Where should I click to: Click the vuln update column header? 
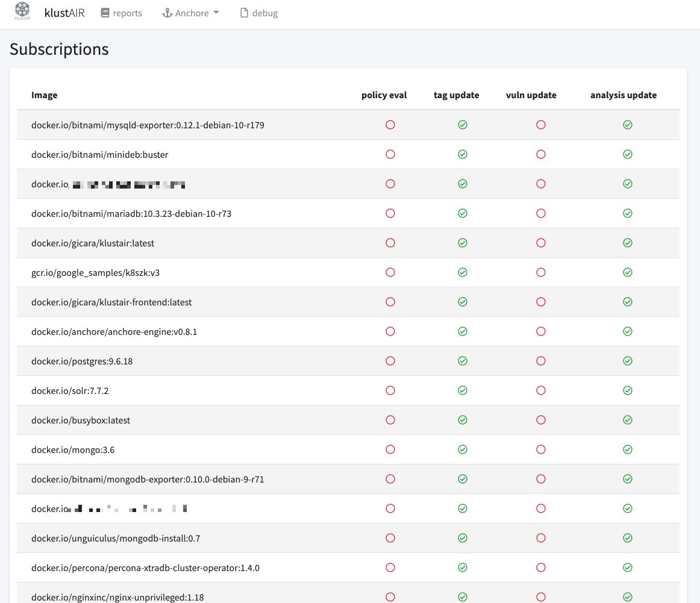[531, 95]
